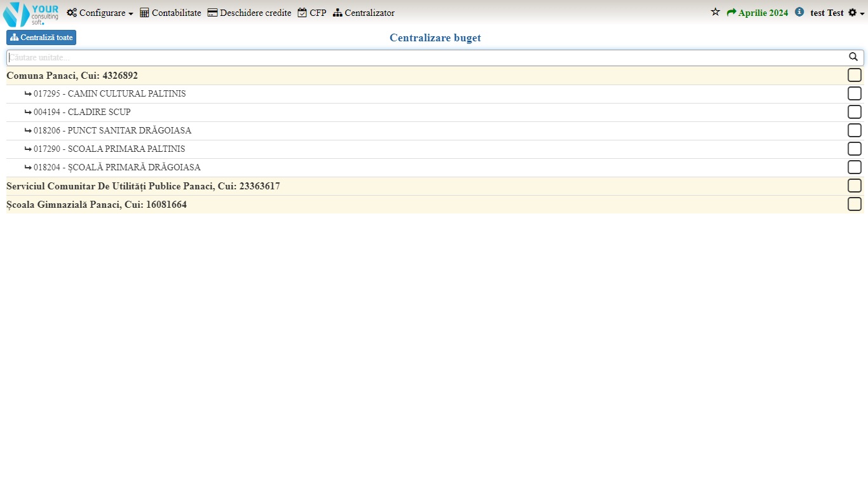The image size is (868, 488).
Task: Enable the Școala Gimnazială Panaci checkbox
Action: tap(855, 205)
